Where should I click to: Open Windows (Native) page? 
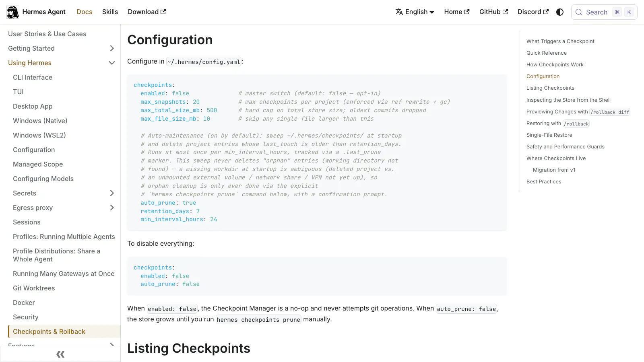[x=40, y=121]
